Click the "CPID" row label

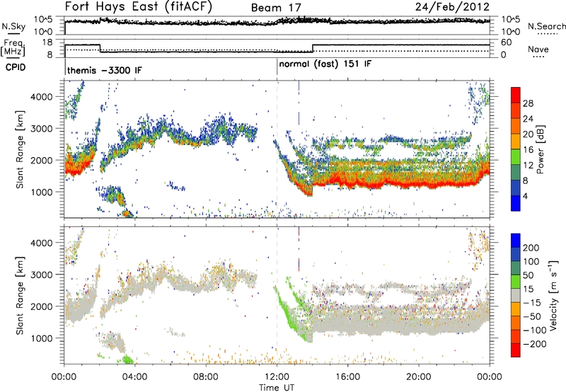[16, 67]
